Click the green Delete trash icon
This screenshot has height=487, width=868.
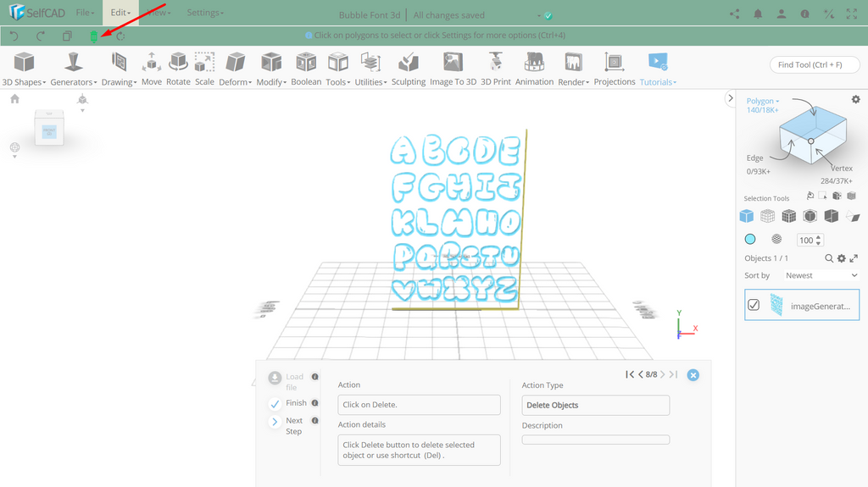click(x=93, y=36)
